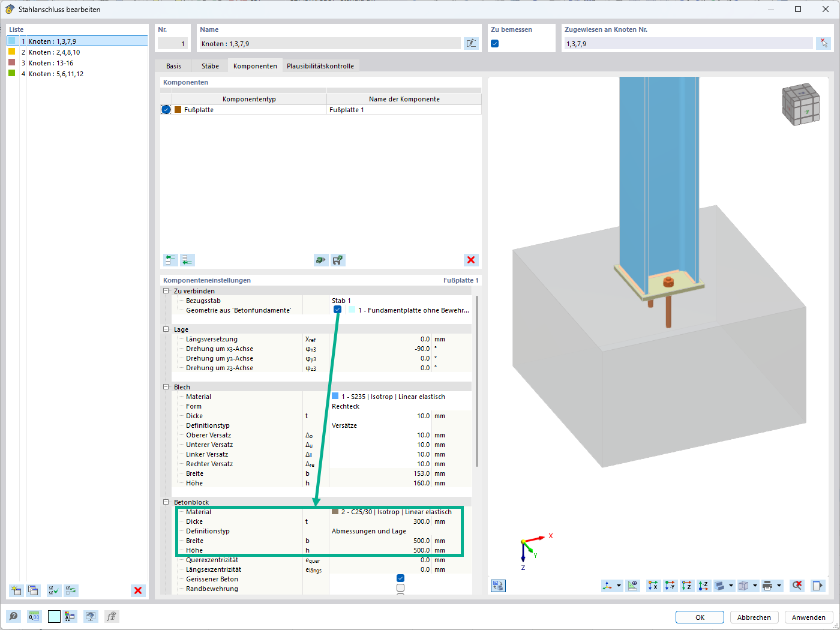Toggle 'Geometrie aus Betonfundamente' checkbox
This screenshot has height=630, width=840.
pos(338,310)
